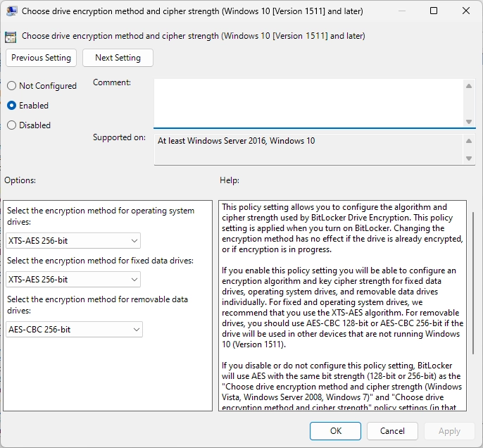Expand fixed data drives encryption dropdown
This screenshot has height=448, width=483.
point(73,280)
